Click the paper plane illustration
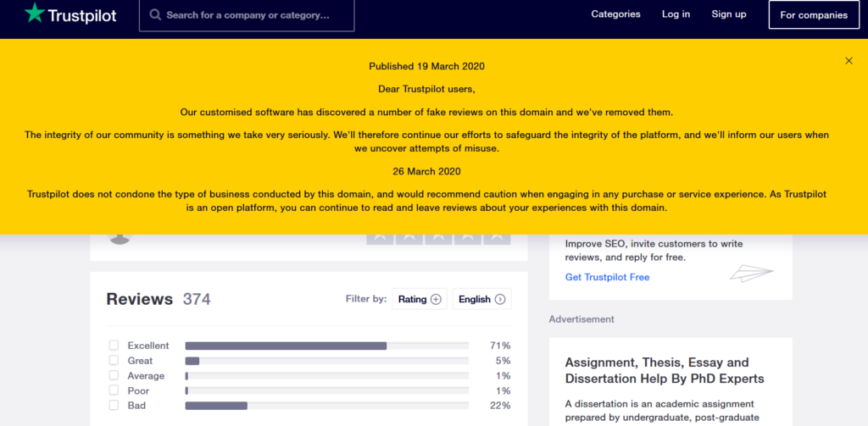Image resolution: width=868 pixels, height=426 pixels. pyautogui.click(x=751, y=273)
